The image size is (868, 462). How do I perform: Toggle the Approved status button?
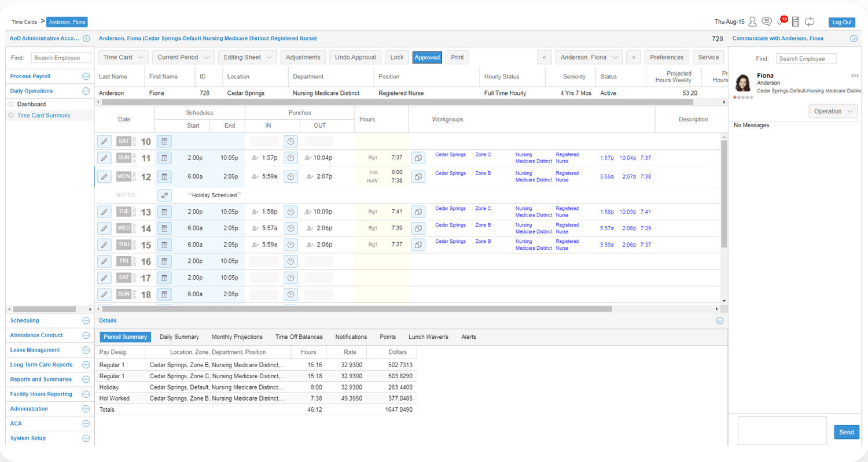(x=427, y=57)
